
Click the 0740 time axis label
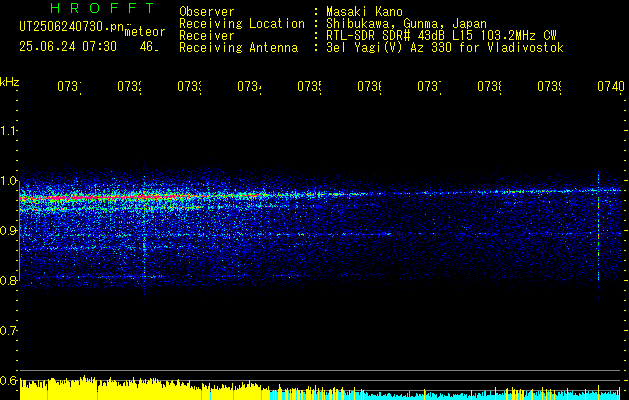(x=611, y=86)
